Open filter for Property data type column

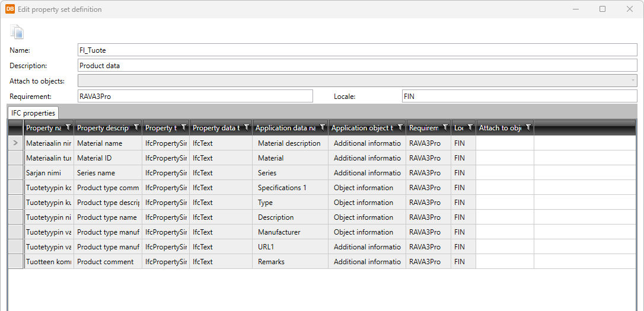pyautogui.click(x=247, y=127)
